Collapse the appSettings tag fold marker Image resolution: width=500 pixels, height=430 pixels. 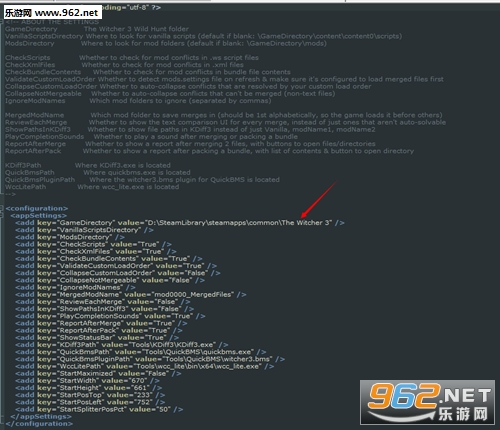pos(2,216)
